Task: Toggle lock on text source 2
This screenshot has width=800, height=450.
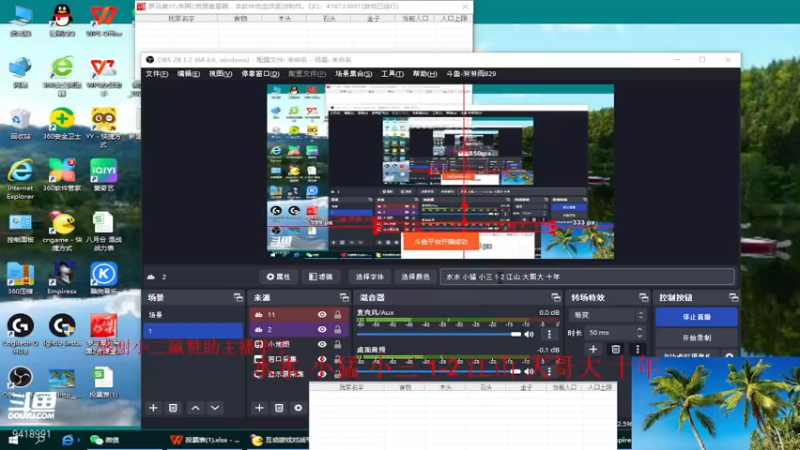Action: pos(337,329)
